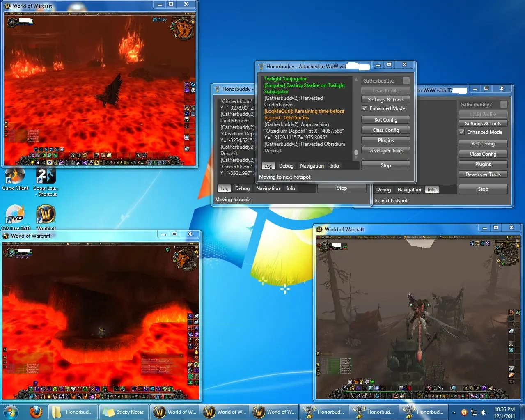Open Developer Tools in the front Honorbuddy window
Viewport: 525px width, 420px height.
(x=385, y=151)
